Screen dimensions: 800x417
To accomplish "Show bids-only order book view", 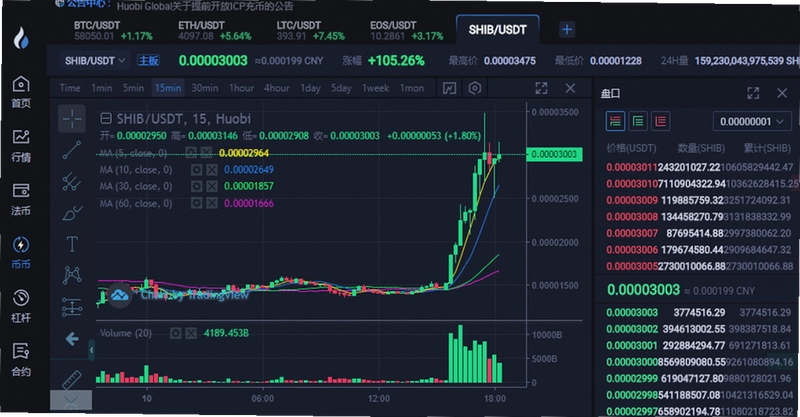I will [x=638, y=121].
